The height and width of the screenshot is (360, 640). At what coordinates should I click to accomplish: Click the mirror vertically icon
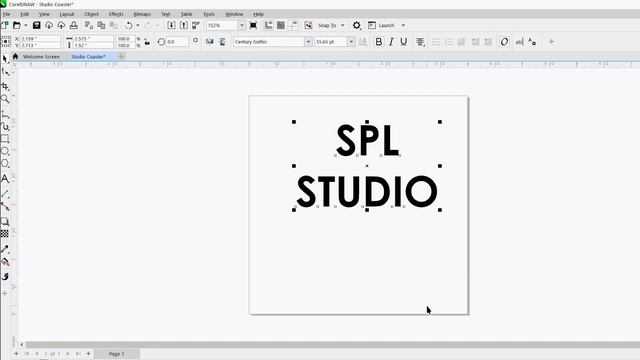click(222, 42)
